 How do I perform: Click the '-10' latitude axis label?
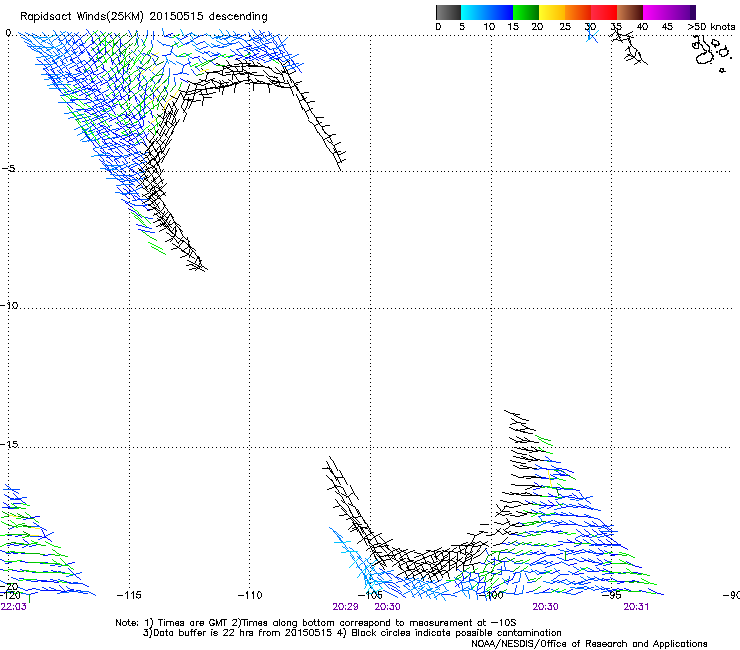click(x=9, y=305)
